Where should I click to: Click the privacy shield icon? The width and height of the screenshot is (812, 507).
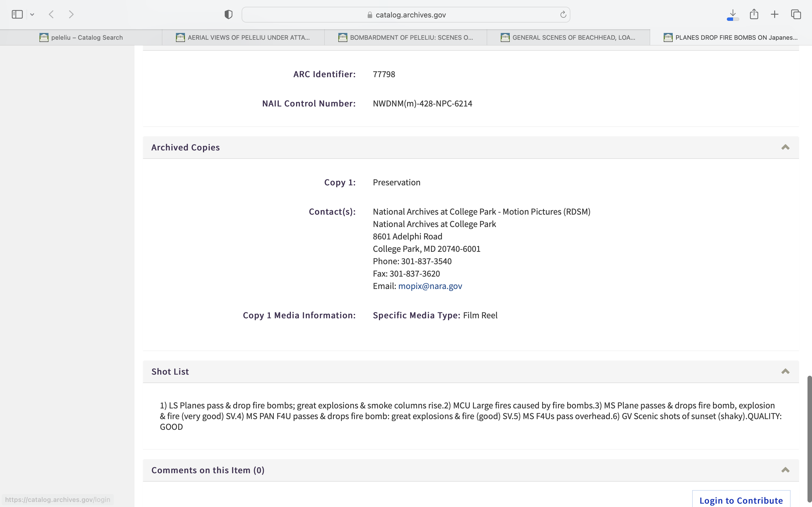coord(228,14)
